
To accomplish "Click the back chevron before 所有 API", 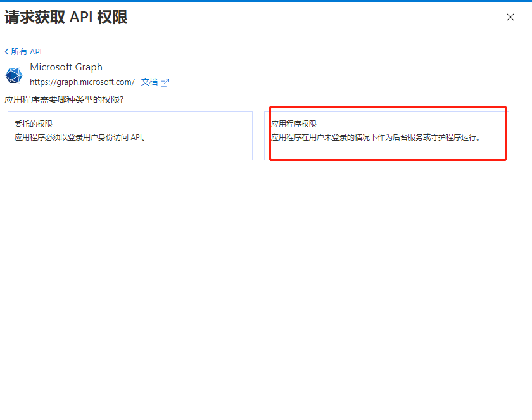I will click(7, 51).
